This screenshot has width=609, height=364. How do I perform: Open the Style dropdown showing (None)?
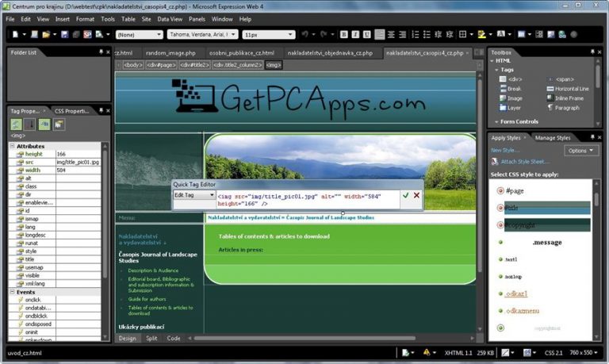[x=139, y=35]
